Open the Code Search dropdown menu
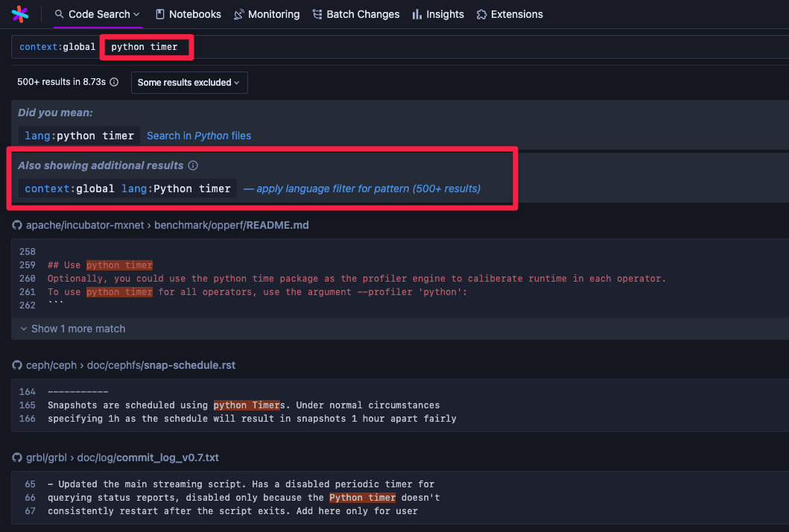The width and height of the screenshot is (789, 532). click(x=97, y=14)
